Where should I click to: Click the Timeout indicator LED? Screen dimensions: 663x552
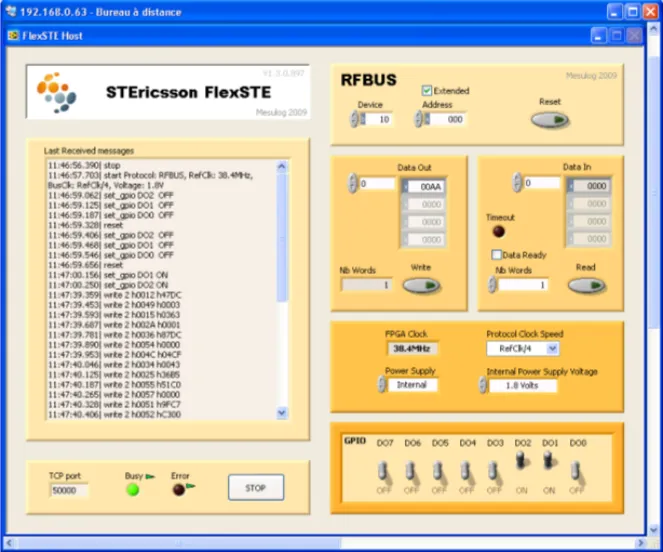pos(499,231)
